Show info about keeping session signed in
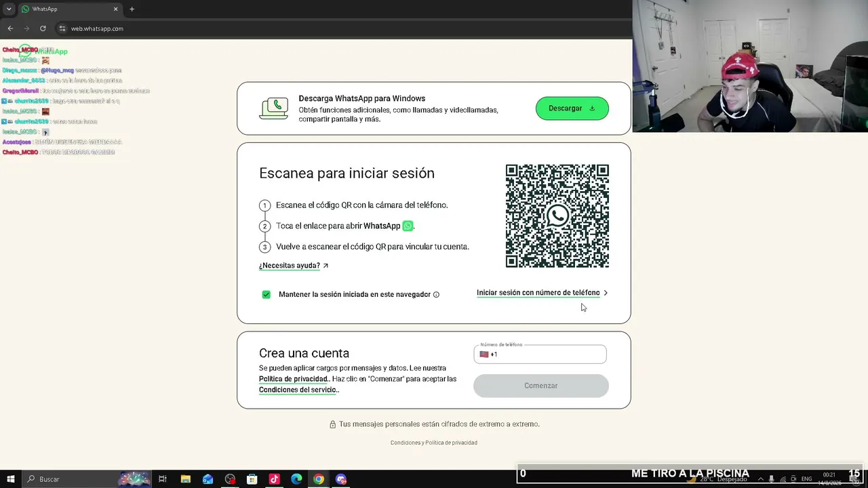This screenshot has height=488, width=868. 436,295
